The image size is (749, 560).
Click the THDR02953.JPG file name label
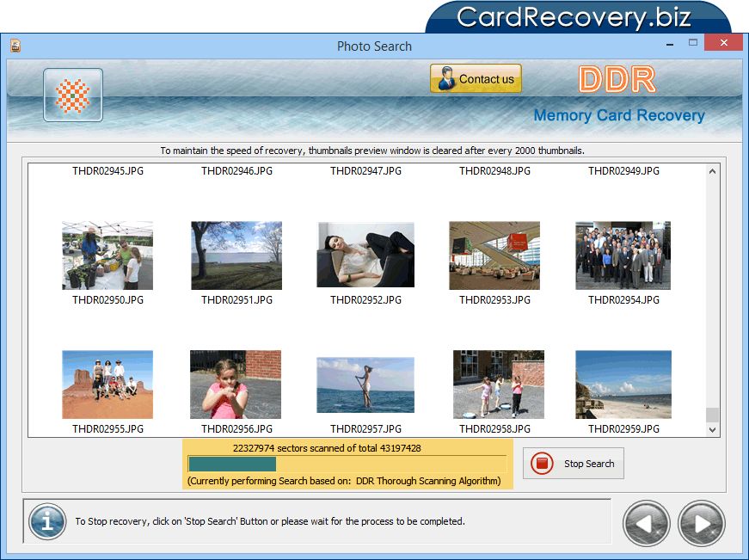click(x=494, y=300)
